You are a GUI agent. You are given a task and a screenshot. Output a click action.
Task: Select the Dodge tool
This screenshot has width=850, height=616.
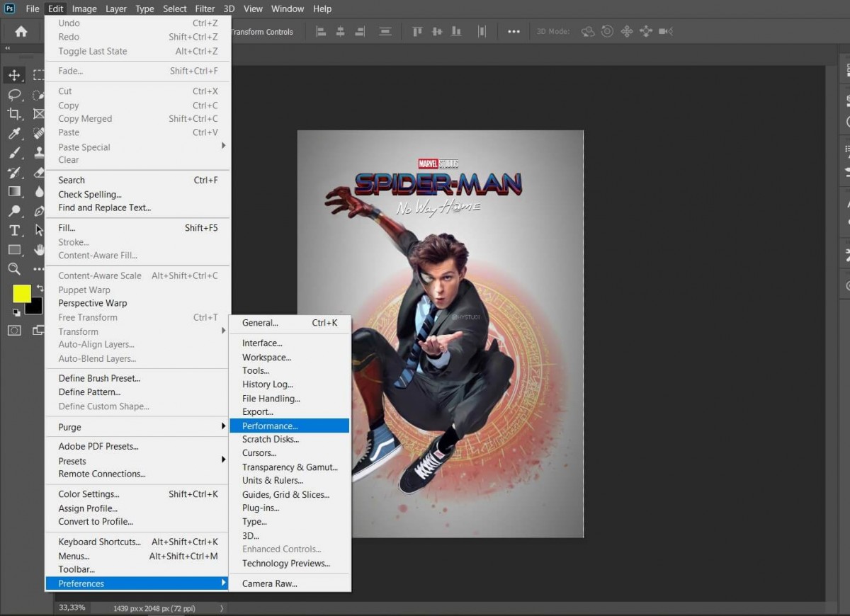14,210
